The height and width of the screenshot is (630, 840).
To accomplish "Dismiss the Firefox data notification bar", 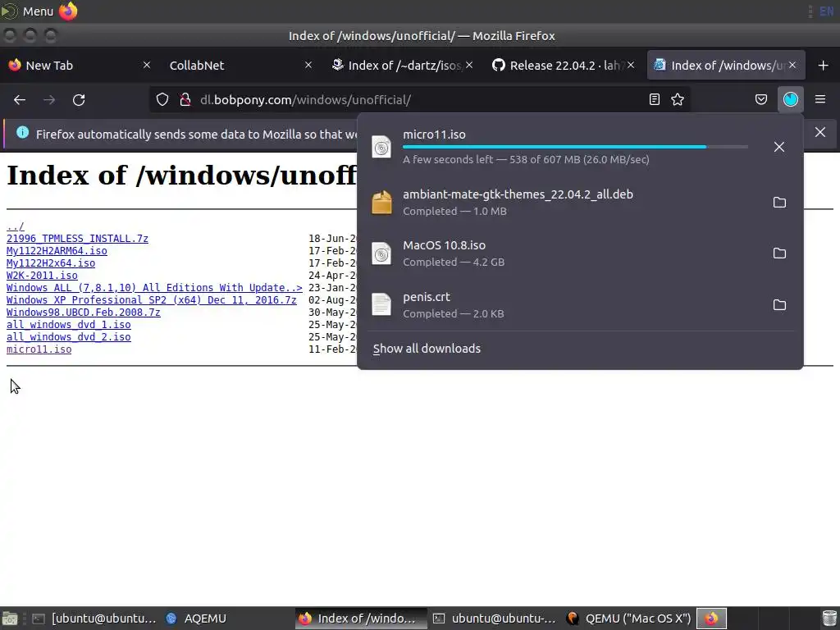I will pos(820,132).
